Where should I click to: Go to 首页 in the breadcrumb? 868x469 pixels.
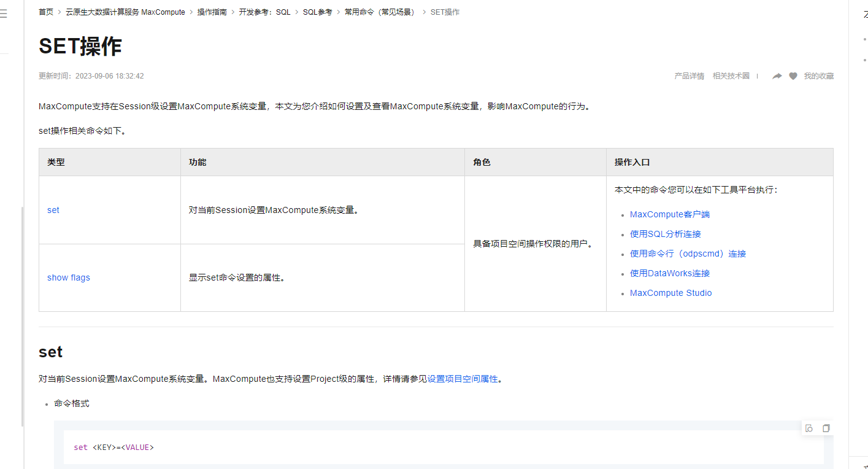click(x=46, y=12)
